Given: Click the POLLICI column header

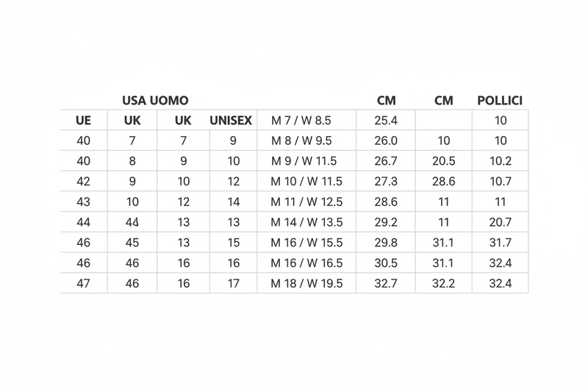Looking at the screenshot, I should (x=500, y=100).
